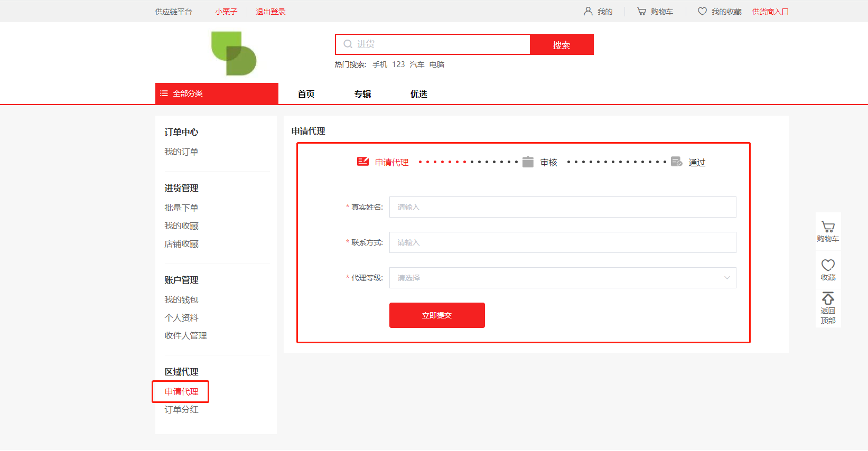Click the green leaf site logo

click(x=234, y=53)
